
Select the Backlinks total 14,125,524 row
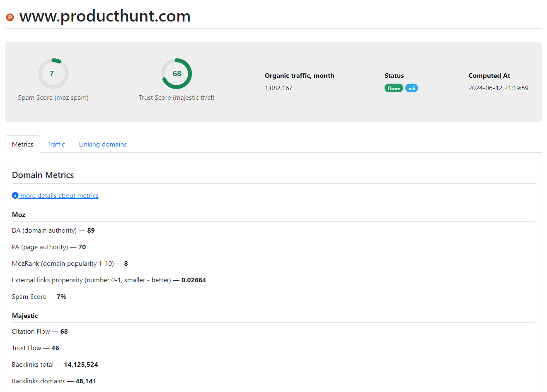[55, 365]
